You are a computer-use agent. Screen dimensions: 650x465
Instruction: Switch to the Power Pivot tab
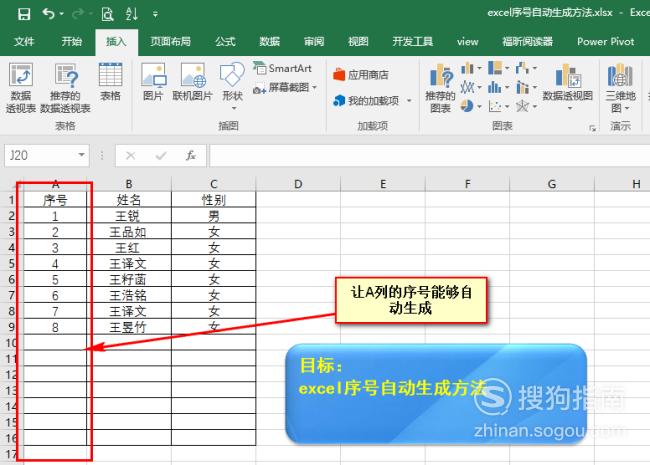click(x=606, y=41)
